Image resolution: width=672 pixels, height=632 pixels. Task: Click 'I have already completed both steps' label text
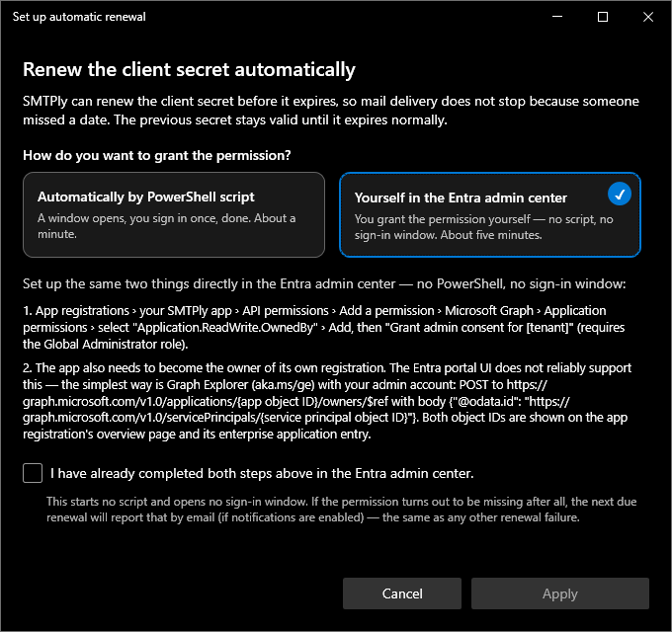pos(262,473)
